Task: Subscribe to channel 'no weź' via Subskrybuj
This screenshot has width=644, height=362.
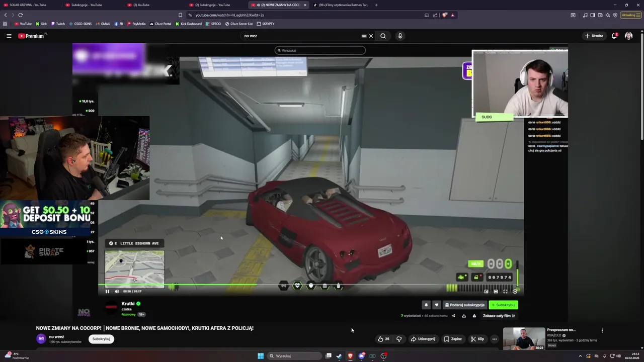Action: 101,339
